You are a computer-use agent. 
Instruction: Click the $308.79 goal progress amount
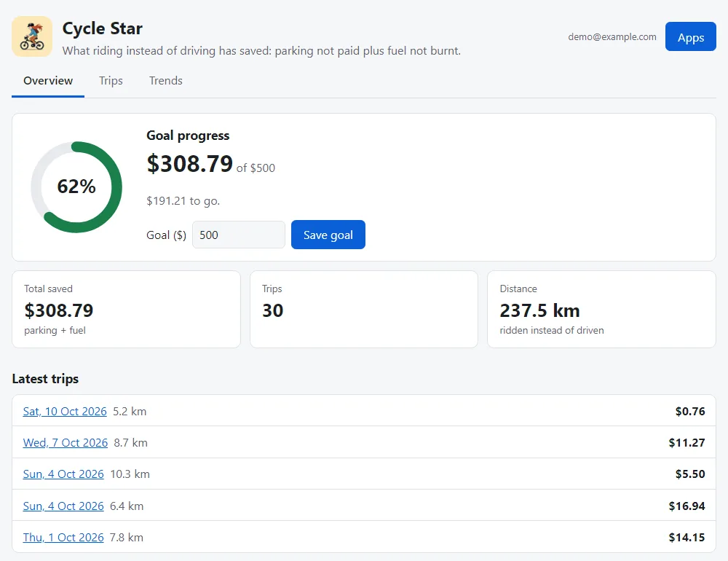click(x=189, y=164)
